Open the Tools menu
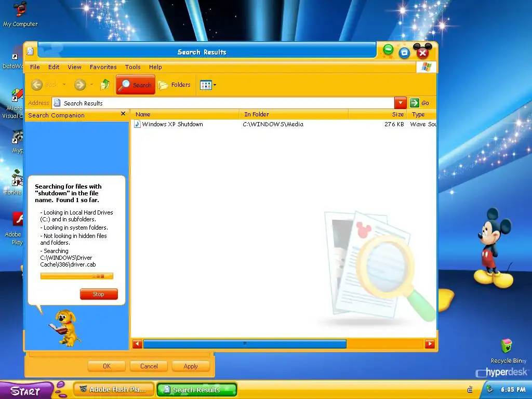532x399 pixels. [x=132, y=67]
